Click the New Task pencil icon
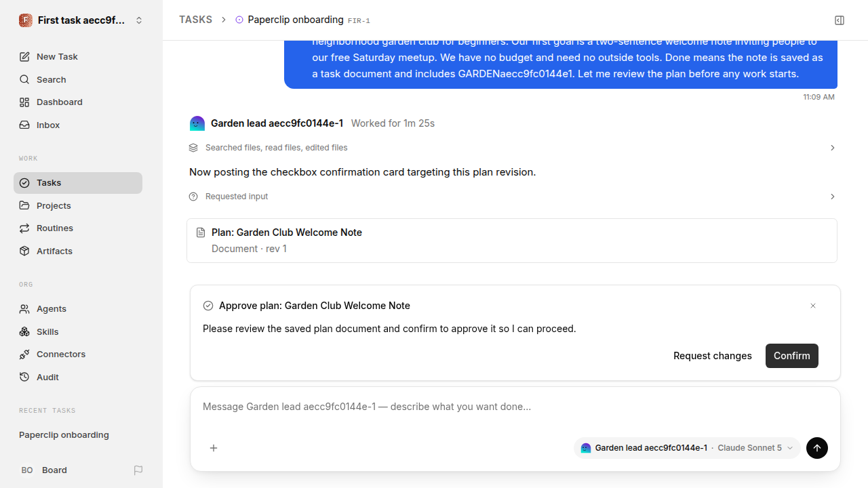The image size is (868, 488). point(24,57)
